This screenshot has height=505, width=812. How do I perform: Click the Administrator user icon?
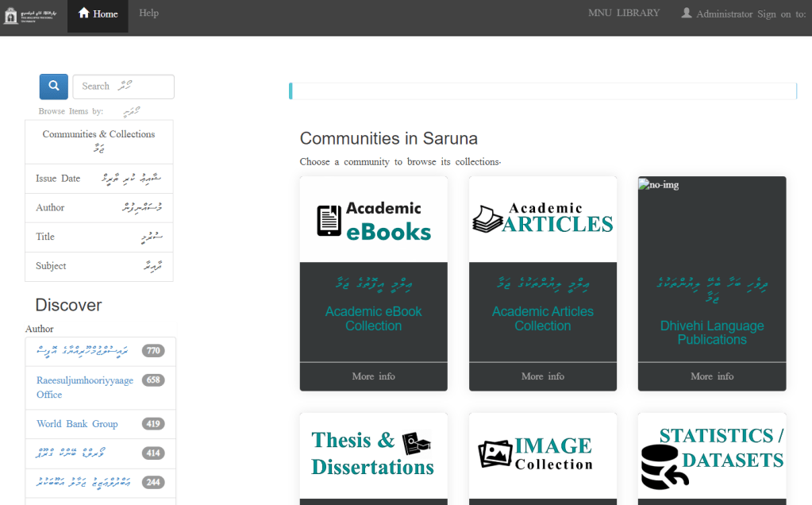pos(687,13)
